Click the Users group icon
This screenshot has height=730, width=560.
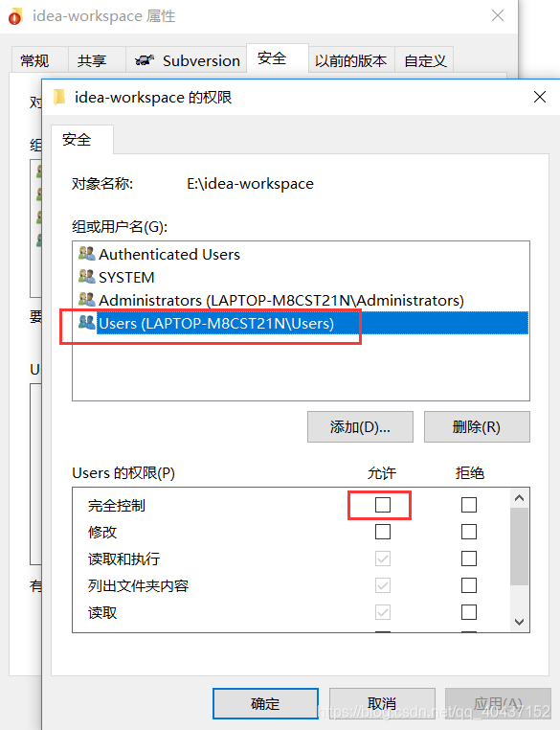tap(86, 323)
